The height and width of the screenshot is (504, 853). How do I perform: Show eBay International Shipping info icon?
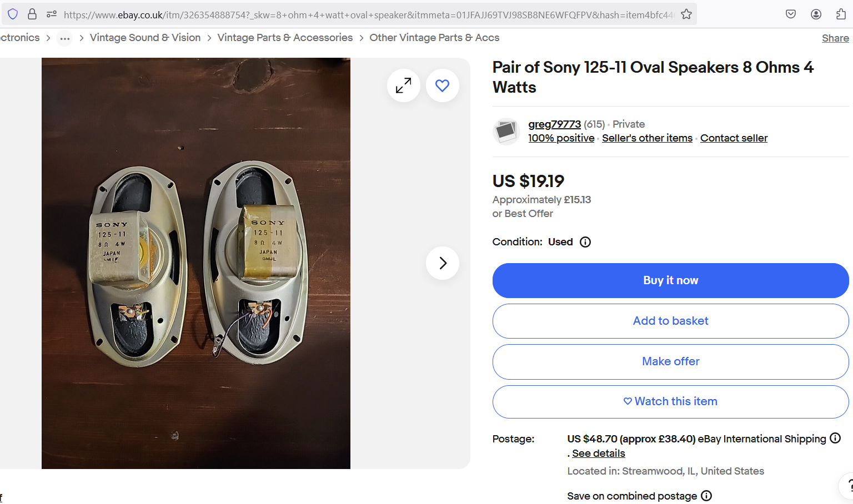coord(835,438)
